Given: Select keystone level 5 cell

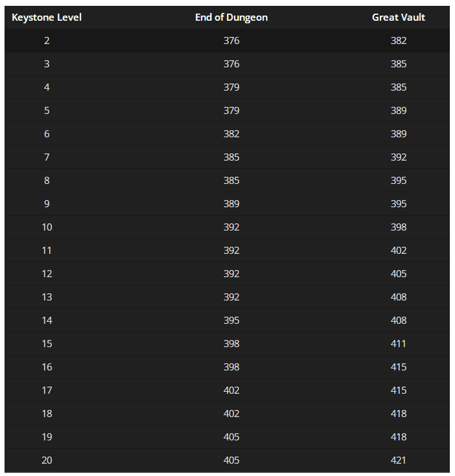Looking at the screenshot, I should [x=47, y=111].
